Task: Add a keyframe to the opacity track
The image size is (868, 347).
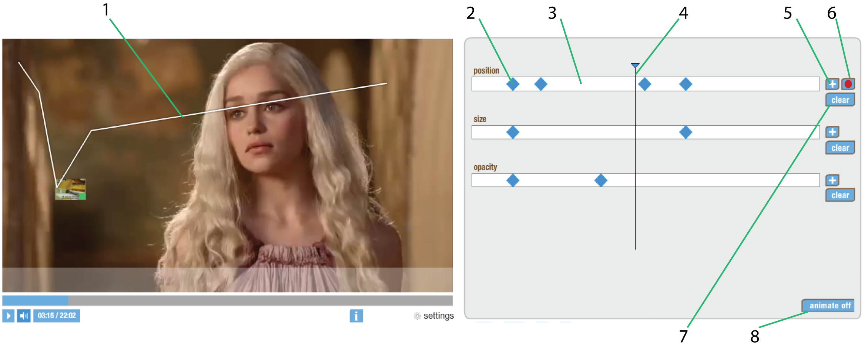Action: 832,180
